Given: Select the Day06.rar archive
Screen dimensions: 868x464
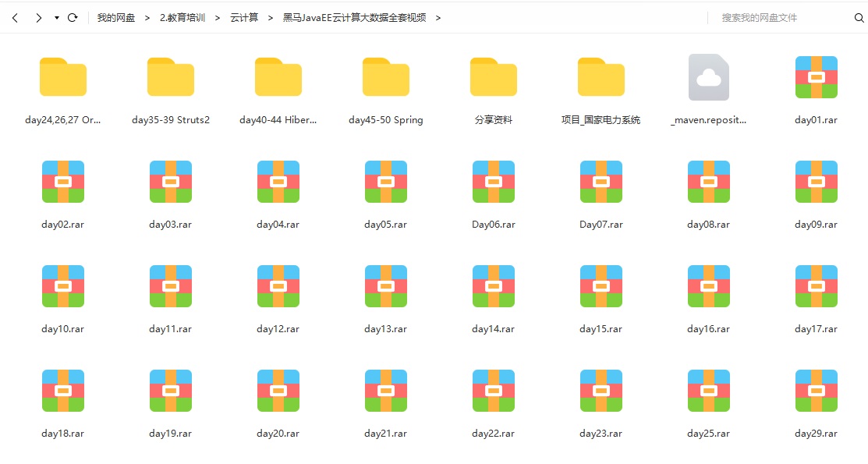Looking at the screenshot, I should [x=493, y=182].
